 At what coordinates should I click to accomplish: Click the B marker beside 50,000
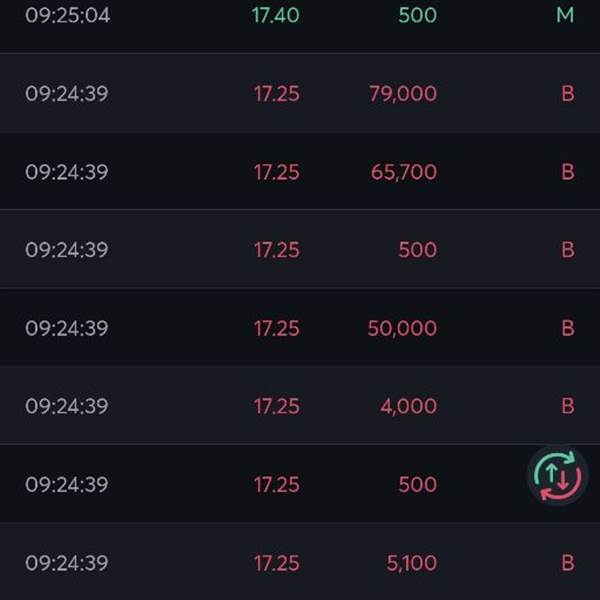tap(568, 328)
